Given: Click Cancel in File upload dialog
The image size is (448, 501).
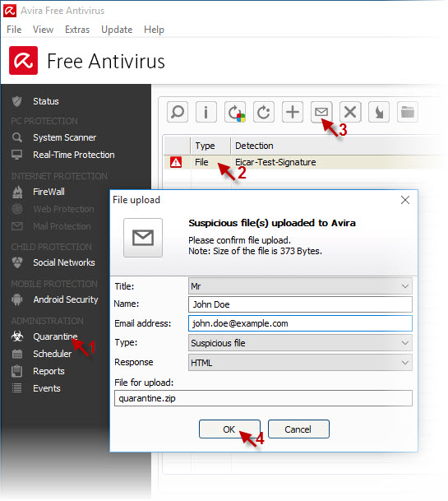Looking at the screenshot, I should (x=298, y=429).
